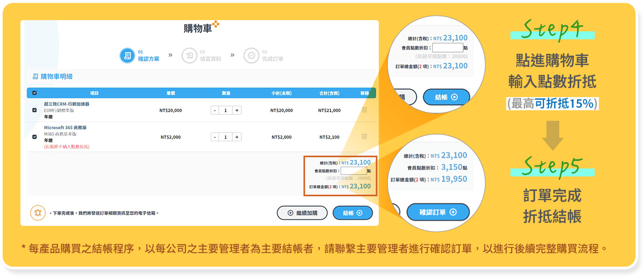
Task: Click the notification bell icon
Action: click(x=37, y=213)
